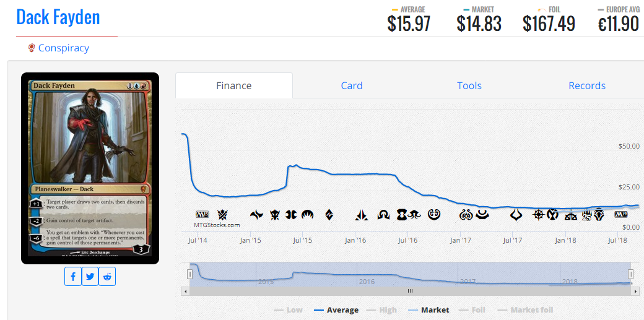This screenshot has height=320, width=644.
Task: Click the $167.49 foil price
Action: (x=549, y=24)
